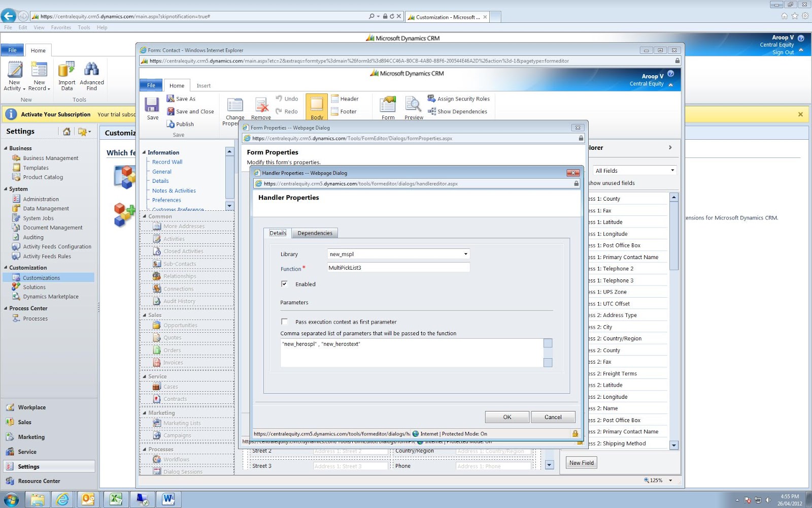Open the Library dropdown showing new_mspl
Viewport: 812px width, 508px height.
point(465,254)
